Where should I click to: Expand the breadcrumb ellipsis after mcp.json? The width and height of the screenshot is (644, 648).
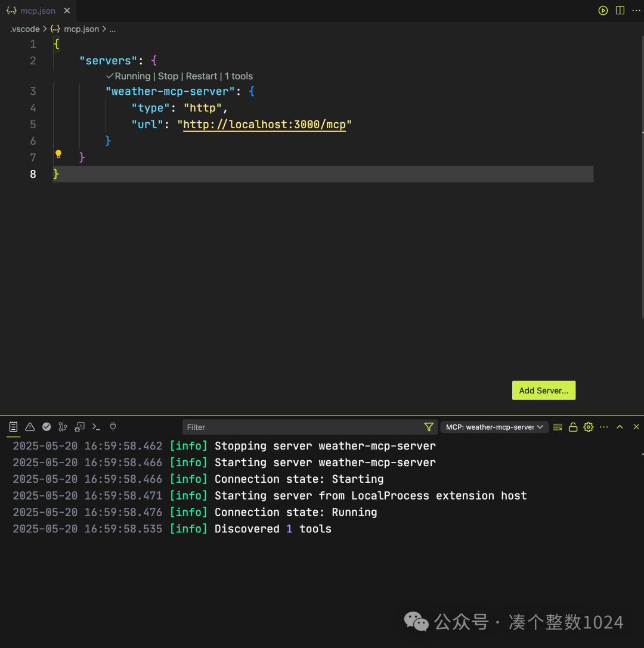[x=112, y=29]
